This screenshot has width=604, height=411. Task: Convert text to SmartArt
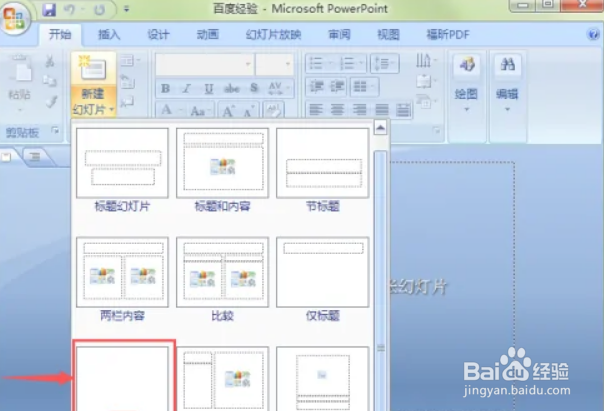click(x=426, y=102)
